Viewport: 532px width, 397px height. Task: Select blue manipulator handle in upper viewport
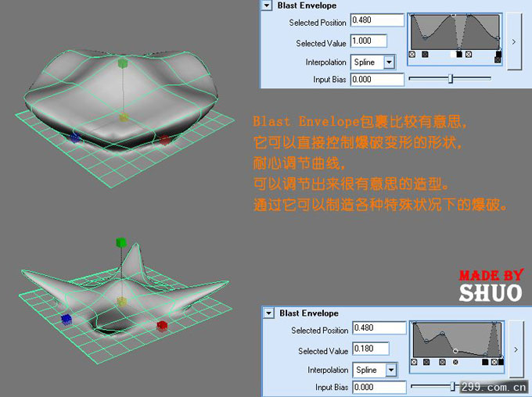(74, 138)
